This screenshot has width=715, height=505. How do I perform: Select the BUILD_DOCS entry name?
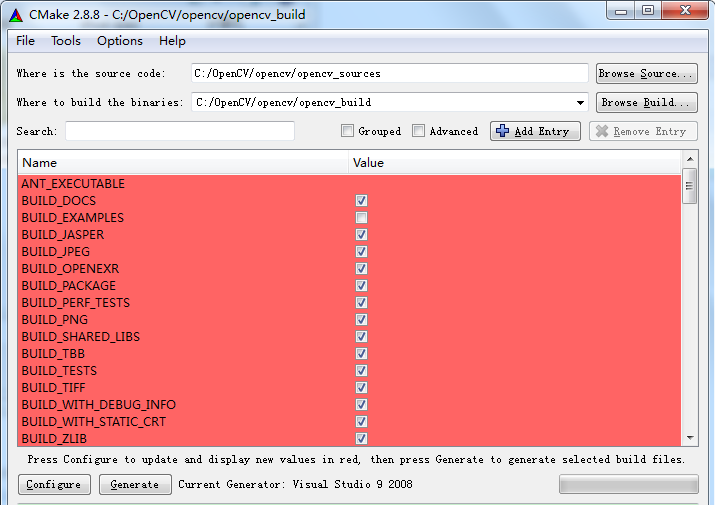(59, 201)
